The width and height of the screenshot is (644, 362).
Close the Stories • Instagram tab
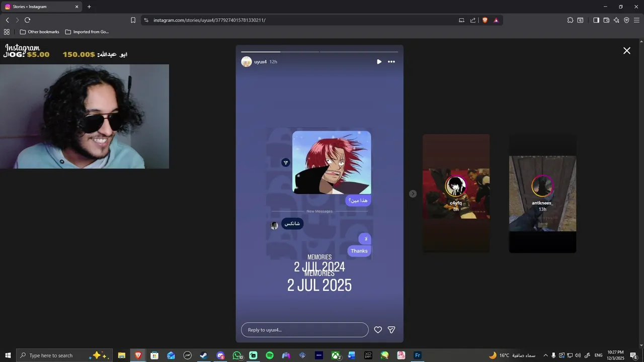pyautogui.click(x=77, y=7)
